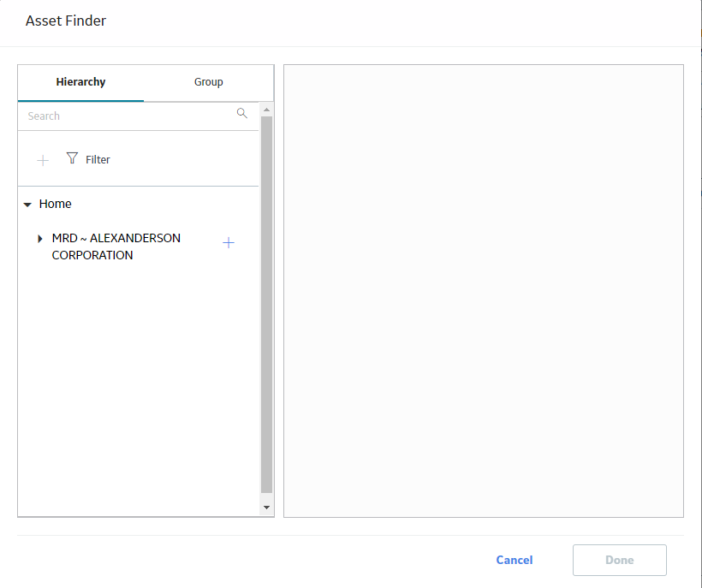This screenshot has width=702, height=588.
Task: Click the Filter funnel icon
Action: click(72, 158)
